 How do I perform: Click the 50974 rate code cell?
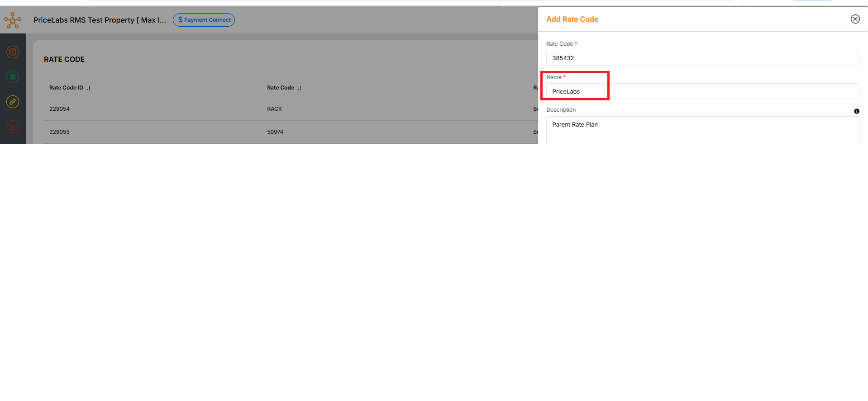(275, 132)
